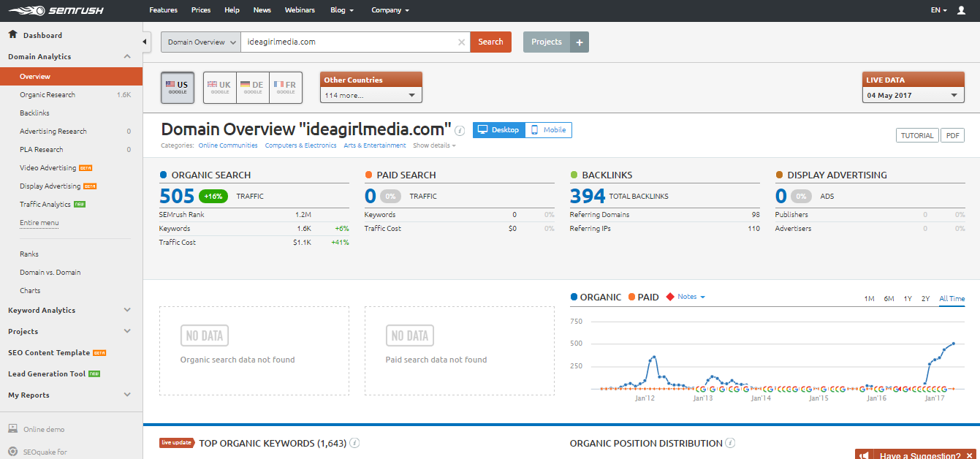980x459 pixels.
Task: Collapse the sidebar with the arrow tab
Action: click(x=146, y=42)
